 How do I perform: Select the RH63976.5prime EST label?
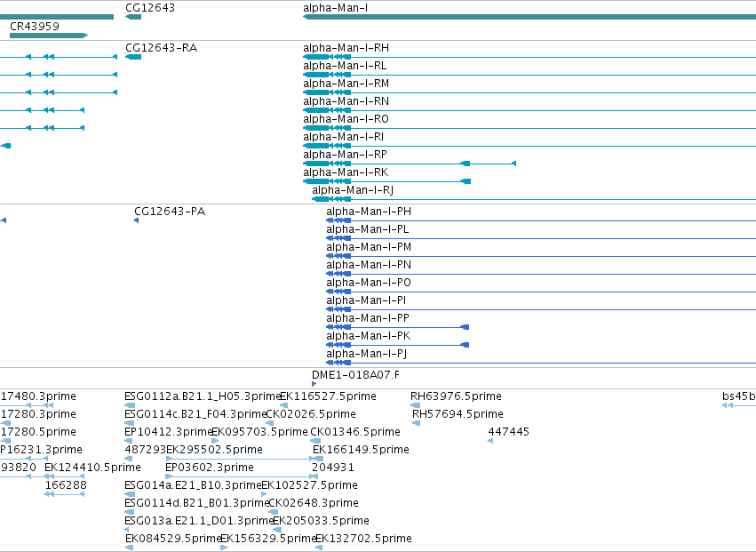point(456,396)
